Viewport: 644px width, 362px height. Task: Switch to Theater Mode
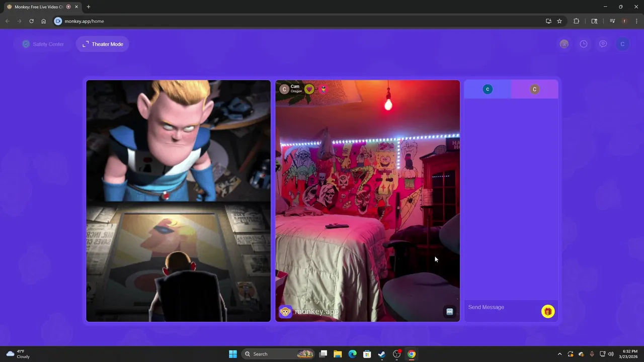[x=103, y=44]
